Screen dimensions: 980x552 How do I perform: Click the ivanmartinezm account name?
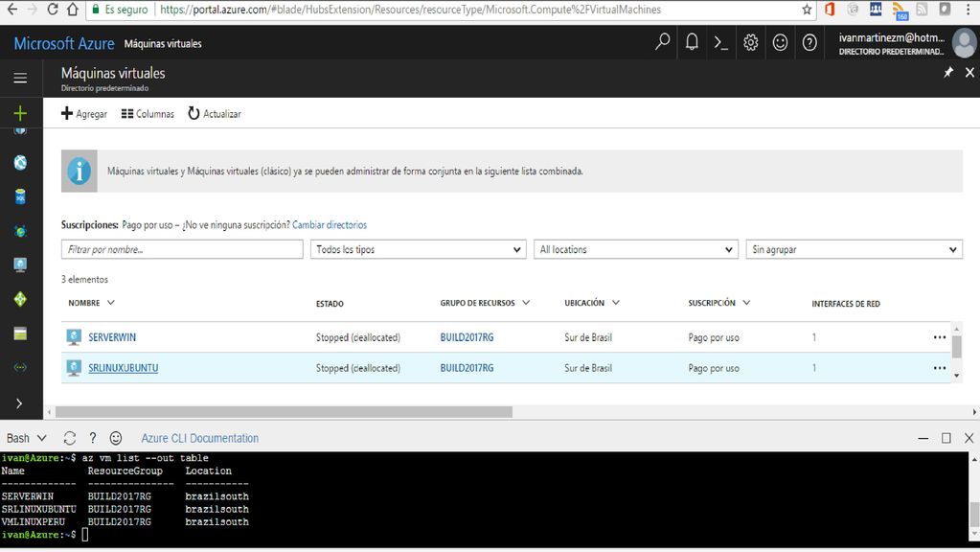891,37
